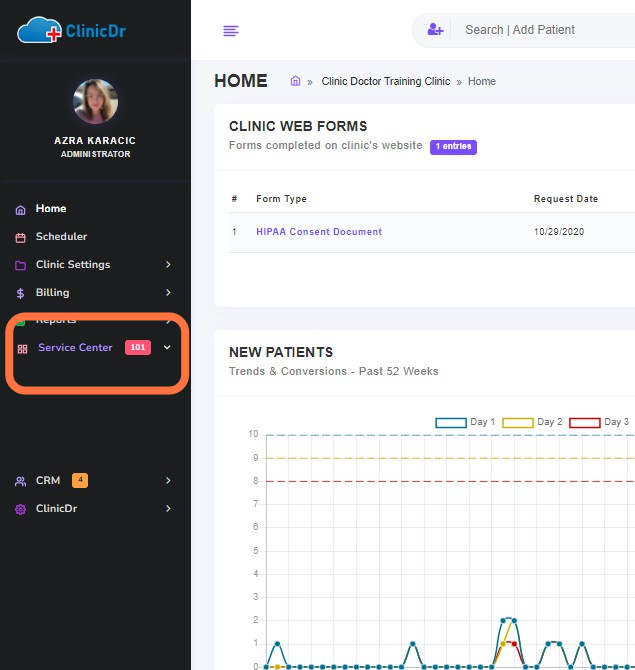Expand the CRM submenu chevron
Viewport: 635px width, 670px height.
click(x=168, y=480)
